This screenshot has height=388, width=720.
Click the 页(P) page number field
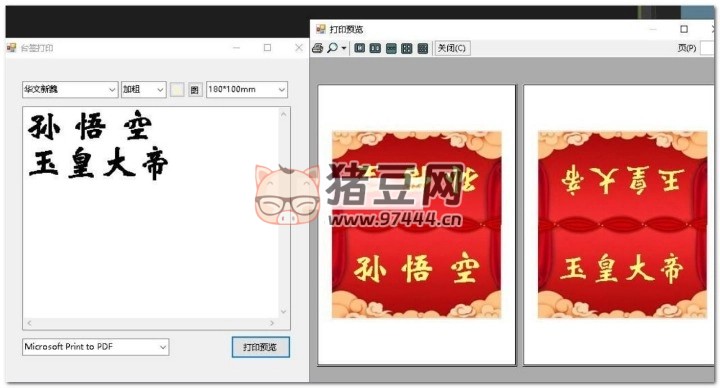tap(707, 48)
